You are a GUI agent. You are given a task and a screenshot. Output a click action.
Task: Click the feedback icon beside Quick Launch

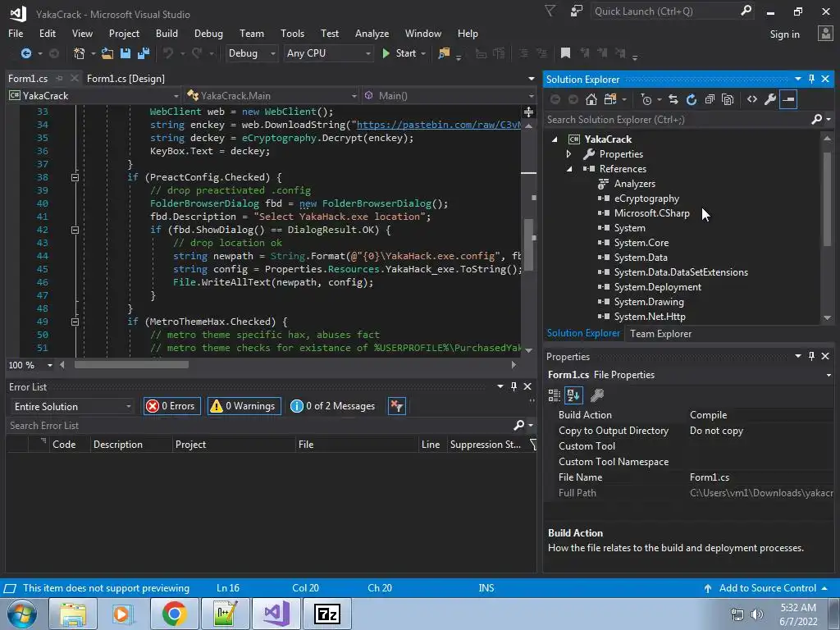[577, 11]
